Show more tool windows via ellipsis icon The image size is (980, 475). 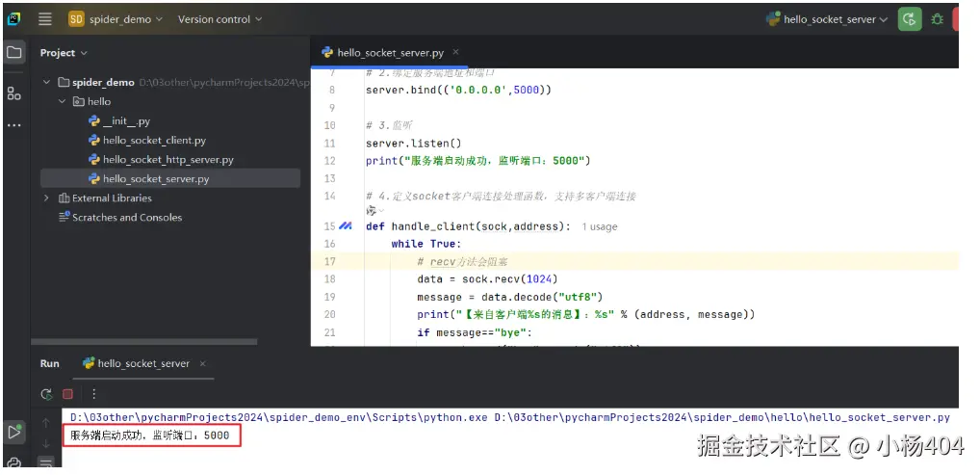point(13,125)
